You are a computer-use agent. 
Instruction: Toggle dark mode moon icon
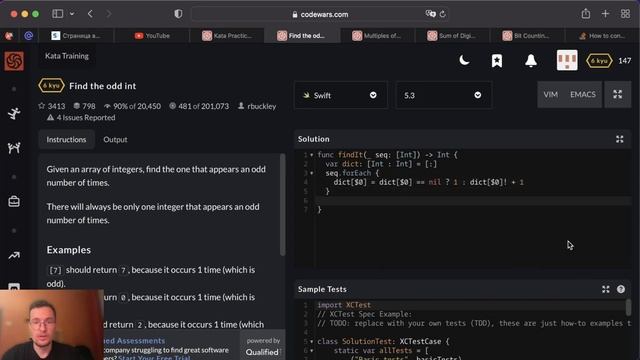[464, 61]
